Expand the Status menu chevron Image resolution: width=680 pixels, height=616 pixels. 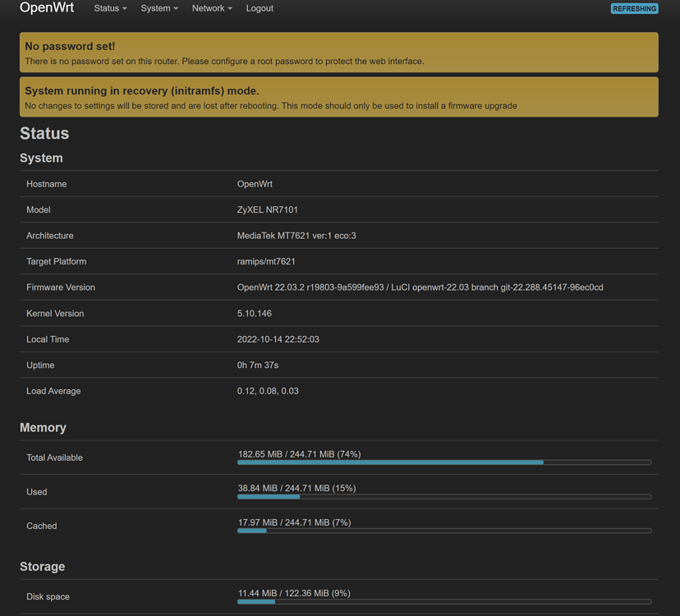(x=124, y=9)
